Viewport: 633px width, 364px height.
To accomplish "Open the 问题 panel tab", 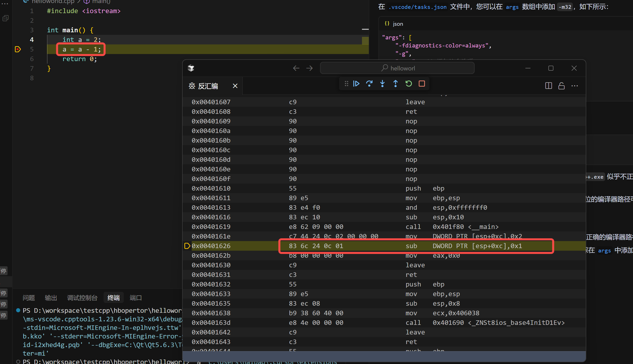I will [29, 298].
